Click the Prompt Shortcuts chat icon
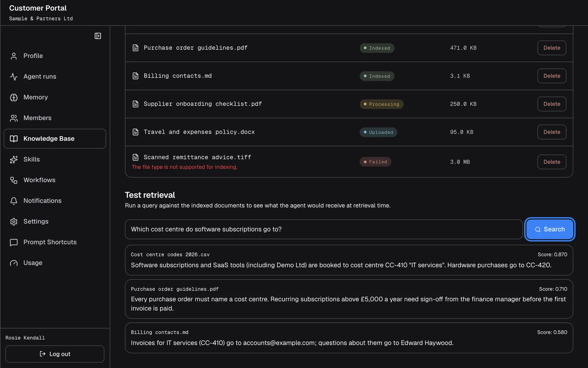588x368 pixels. 14,242
